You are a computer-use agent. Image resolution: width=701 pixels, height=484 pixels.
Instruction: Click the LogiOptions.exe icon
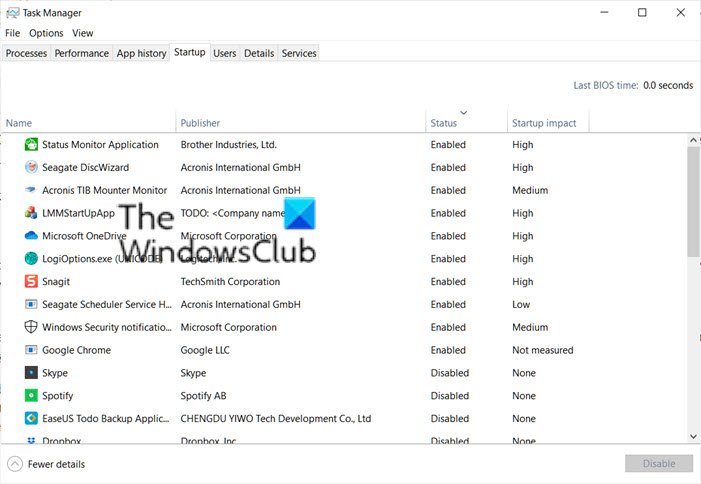[31, 258]
